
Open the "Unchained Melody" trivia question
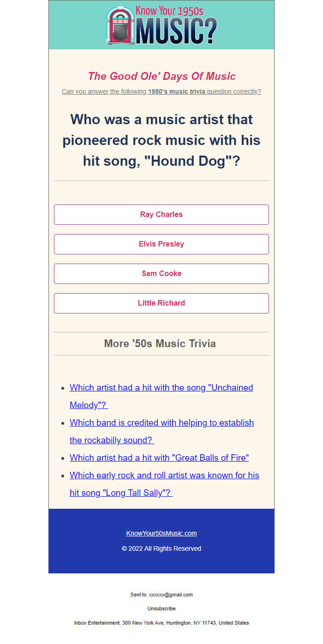coord(161,388)
